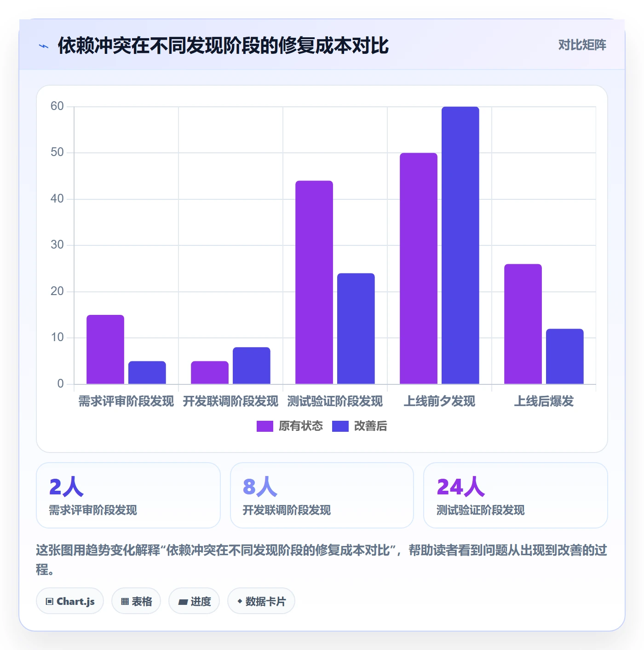
Task: Click the blue 需求评审阶段发现 bar
Action: [x=147, y=372]
